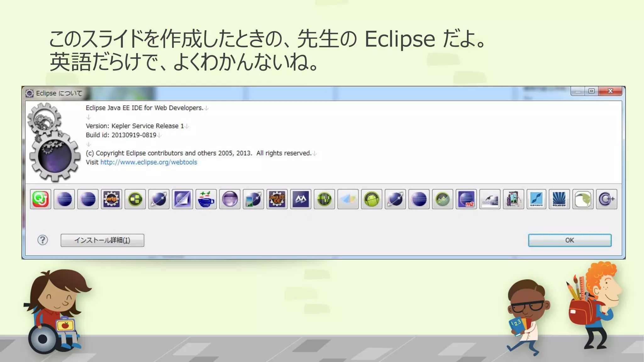Image resolution: width=644 pixels, height=362 pixels.
Task: Minimize the Eclipse について dialog
Action: pyautogui.click(x=578, y=91)
